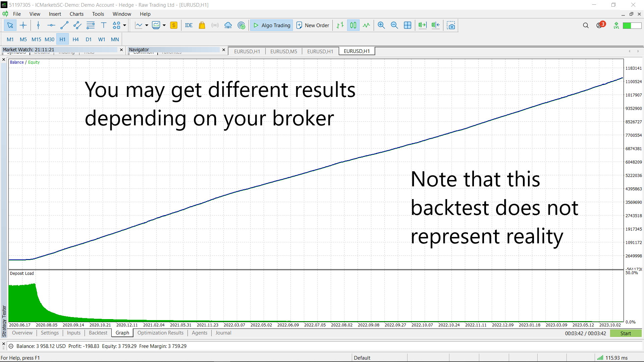
Task: Enable the M5 timeframe button
Action: click(x=23, y=39)
